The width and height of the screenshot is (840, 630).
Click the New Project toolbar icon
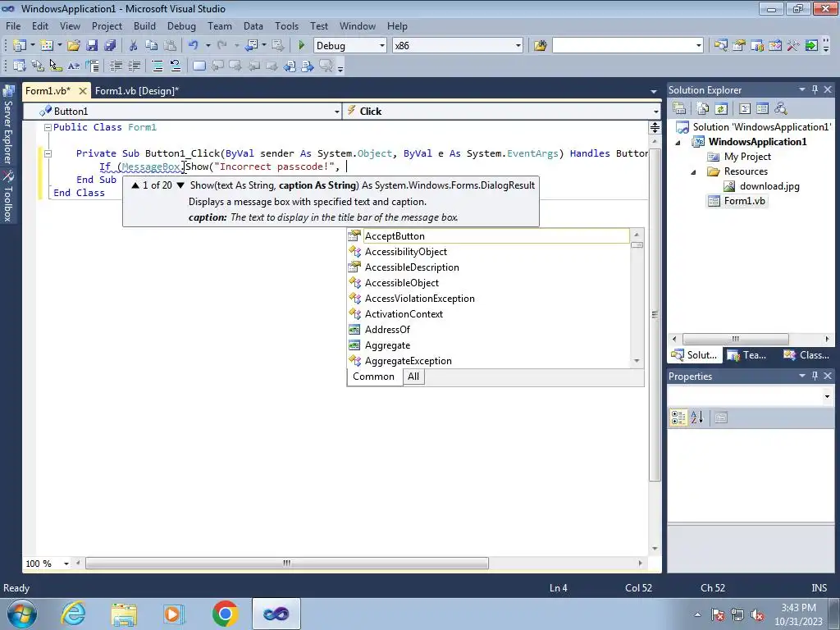(x=20, y=46)
